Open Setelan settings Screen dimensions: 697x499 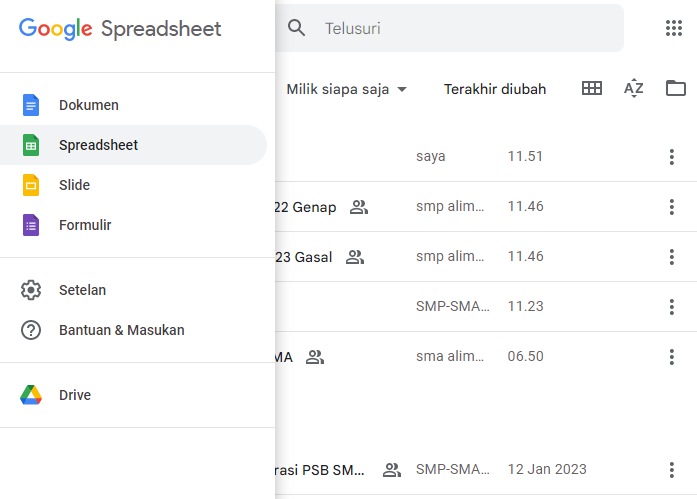click(133, 290)
